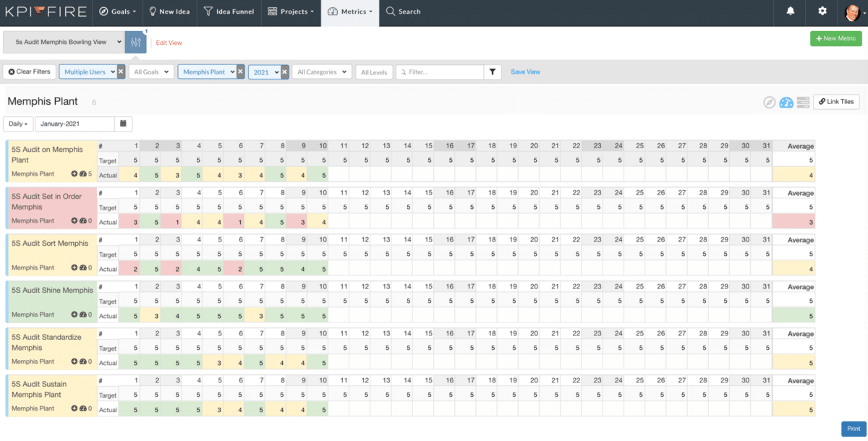Open the Goals menu

(117, 12)
